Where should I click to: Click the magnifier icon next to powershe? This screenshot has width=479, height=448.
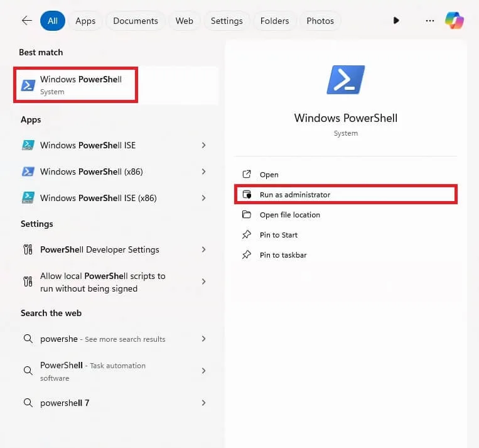pyautogui.click(x=28, y=339)
